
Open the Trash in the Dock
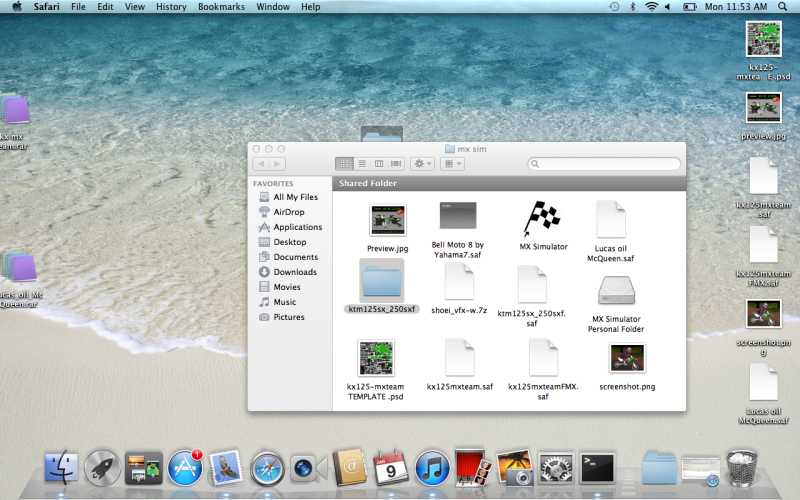[742, 467]
